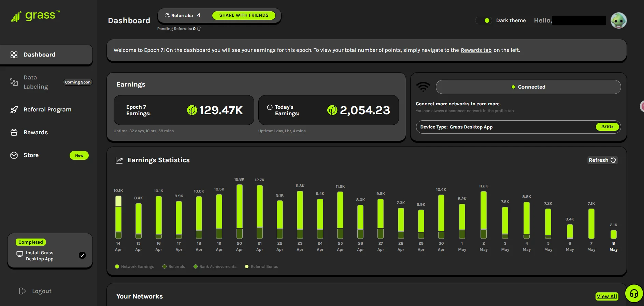Click the completed task checkmark
644x306 pixels.
pyautogui.click(x=82, y=255)
